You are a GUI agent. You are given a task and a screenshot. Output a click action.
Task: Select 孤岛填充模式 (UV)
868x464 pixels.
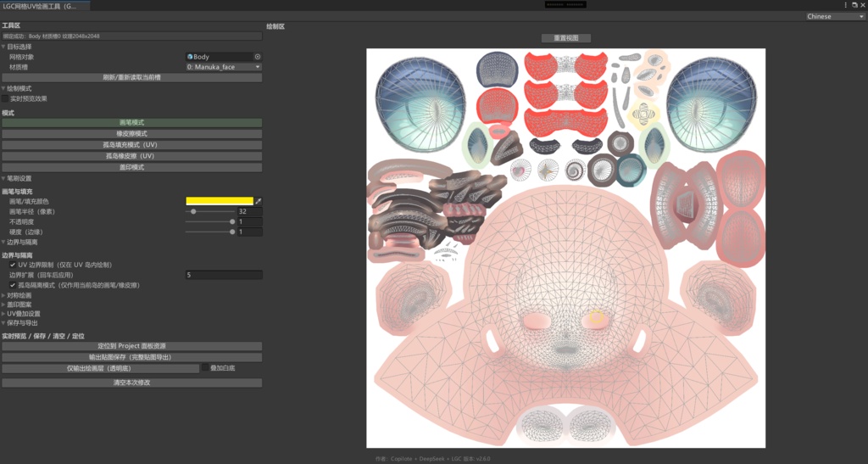[131, 144]
